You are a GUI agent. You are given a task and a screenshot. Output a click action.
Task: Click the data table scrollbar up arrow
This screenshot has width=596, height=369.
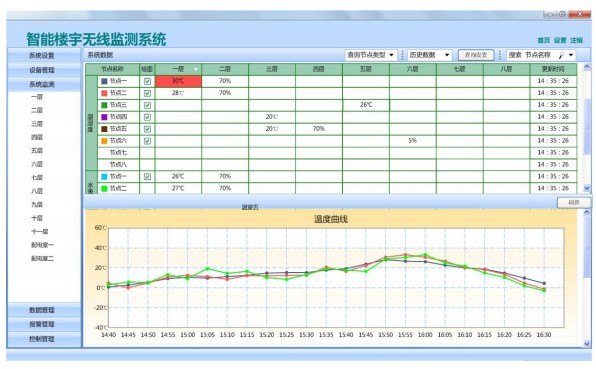[586, 67]
